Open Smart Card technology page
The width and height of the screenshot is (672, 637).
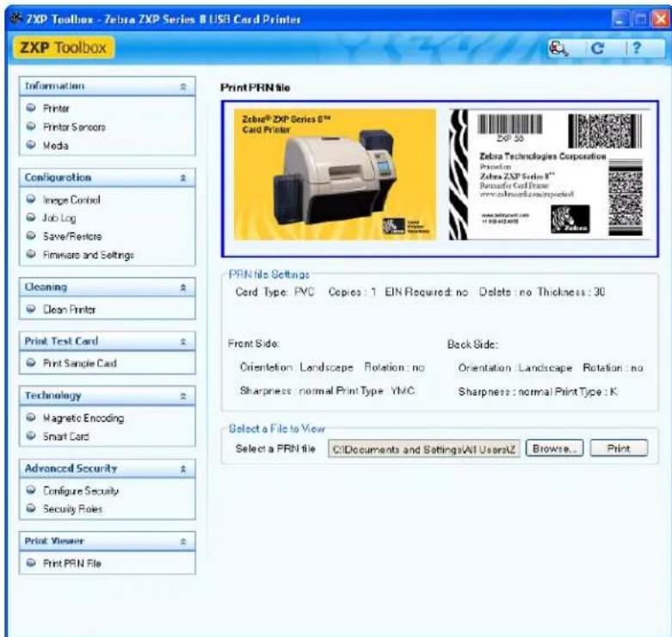pyautogui.click(x=66, y=436)
